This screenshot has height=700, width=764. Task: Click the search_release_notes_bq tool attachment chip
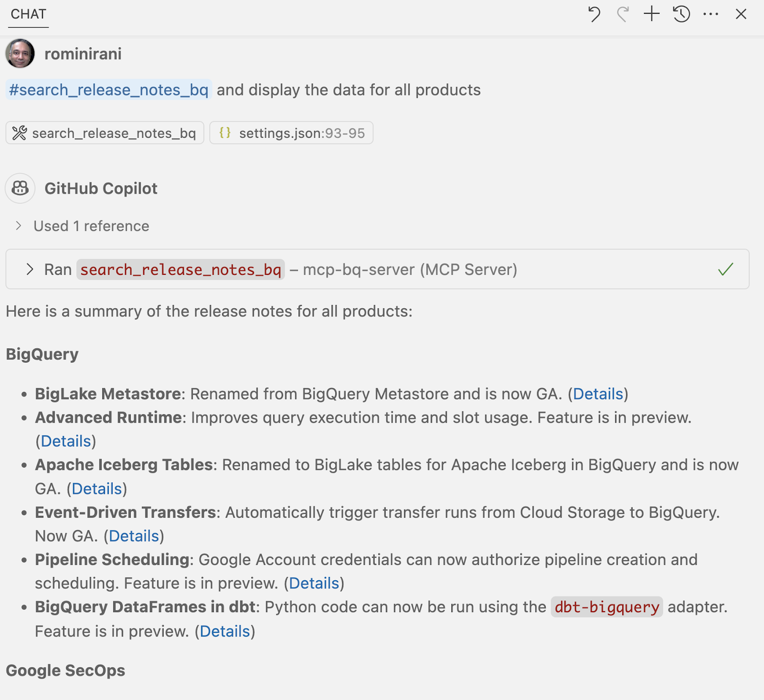(x=105, y=133)
